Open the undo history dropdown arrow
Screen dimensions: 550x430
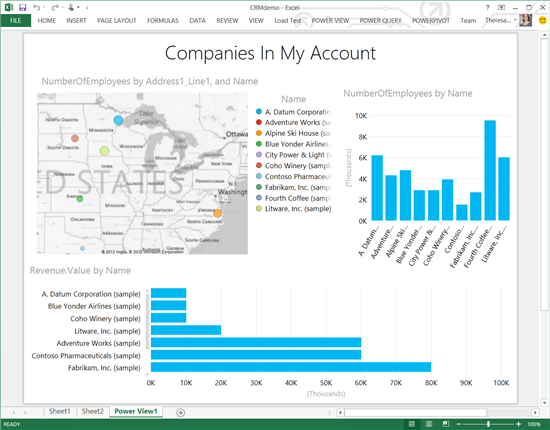pyautogui.click(x=44, y=7)
